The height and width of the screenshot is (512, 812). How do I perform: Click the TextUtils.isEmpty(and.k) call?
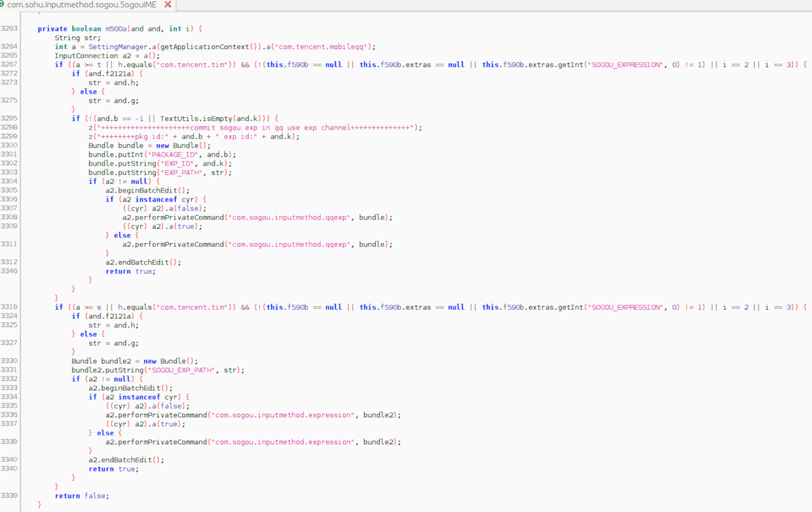(x=214, y=119)
